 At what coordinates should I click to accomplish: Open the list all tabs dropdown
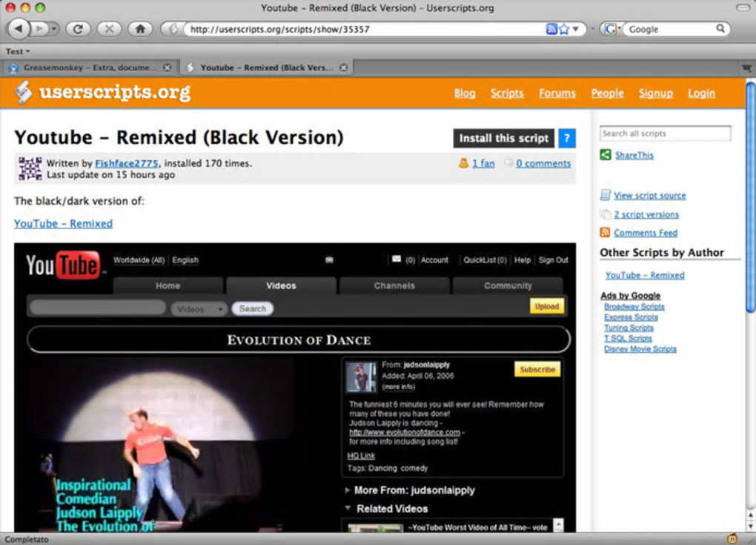(746, 68)
